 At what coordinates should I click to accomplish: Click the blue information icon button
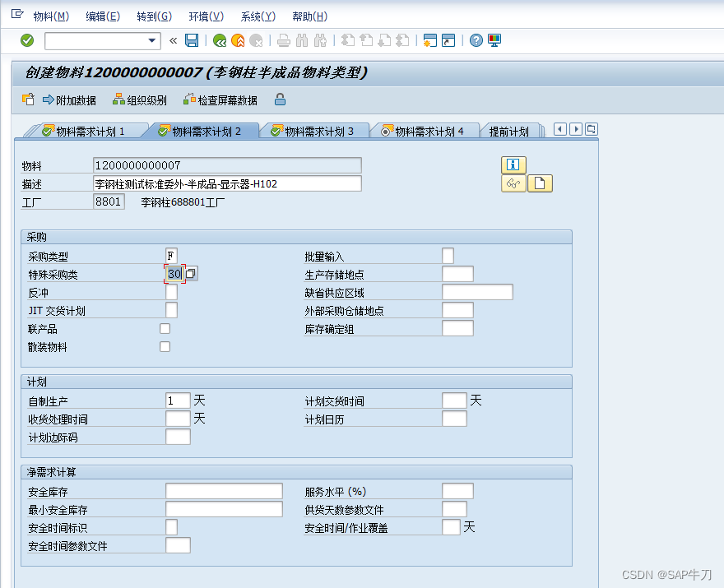tap(513, 164)
